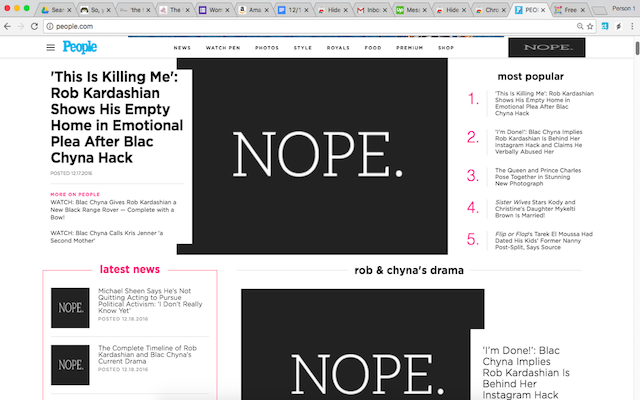Click the 'MORE ON PEOPLE' label

coord(75,194)
